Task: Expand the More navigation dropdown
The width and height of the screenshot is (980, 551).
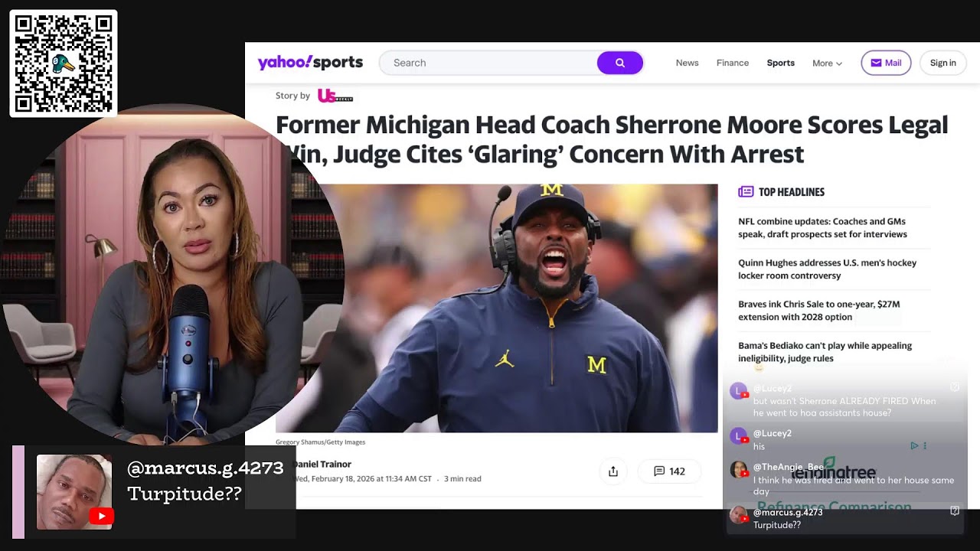Action: pos(827,64)
